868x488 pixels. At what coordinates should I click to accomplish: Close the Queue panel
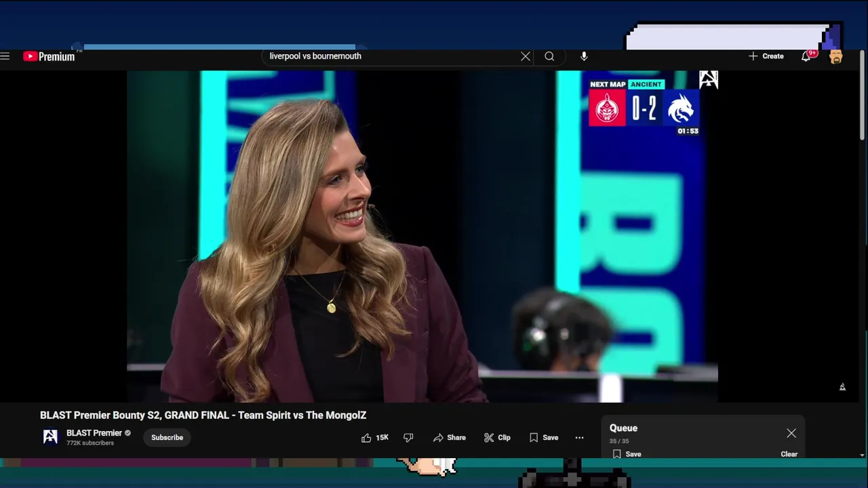(x=791, y=433)
